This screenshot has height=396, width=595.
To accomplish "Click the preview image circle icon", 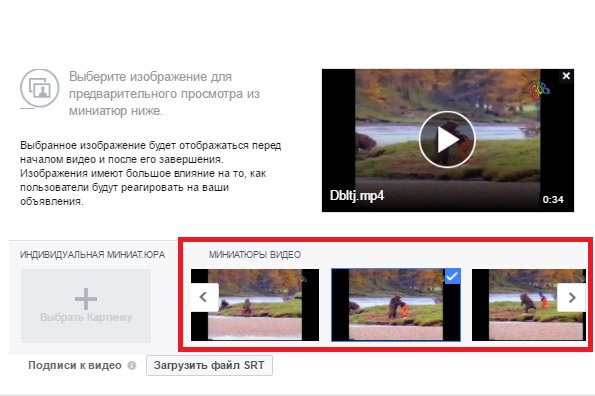I will coord(39,88).
